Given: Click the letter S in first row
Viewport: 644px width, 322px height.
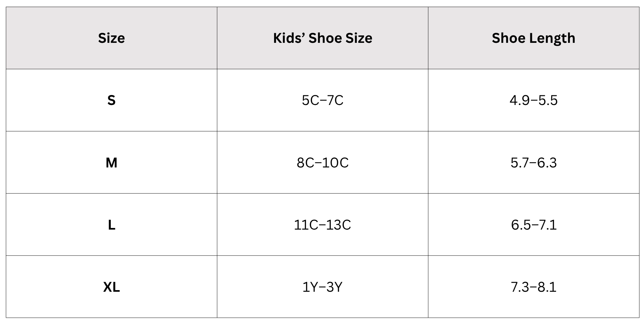Looking at the screenshot, I should tap(111, 100).
